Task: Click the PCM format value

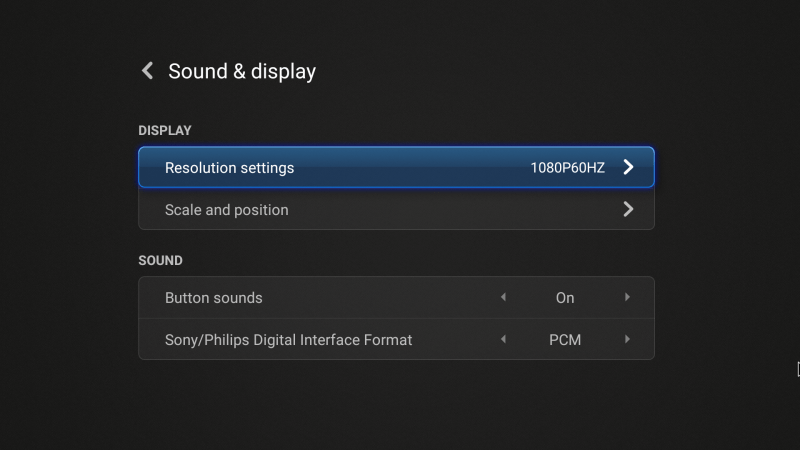Action: pos(565,340)
